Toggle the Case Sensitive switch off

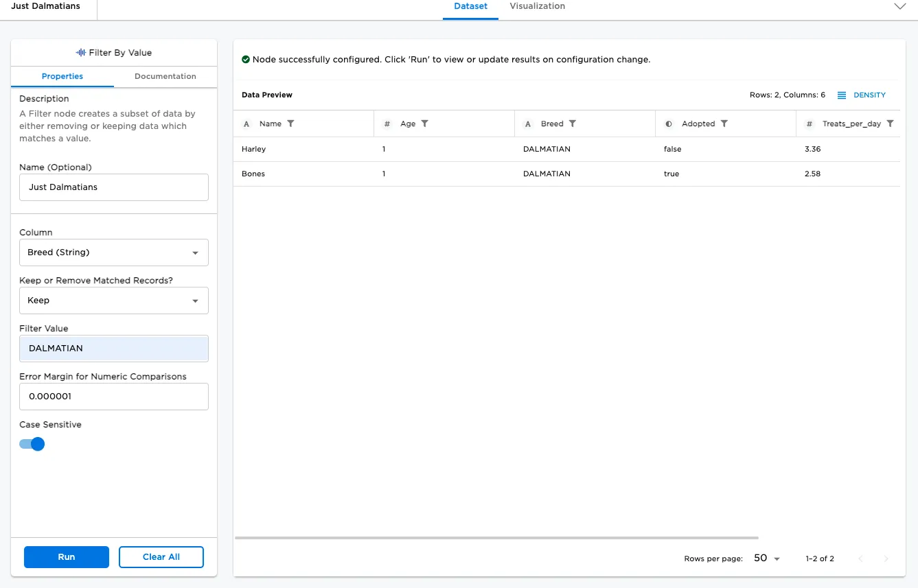pos(32,444)
